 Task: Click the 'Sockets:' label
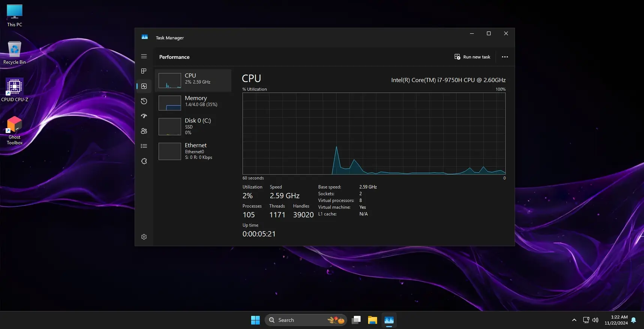coord(326,194)
